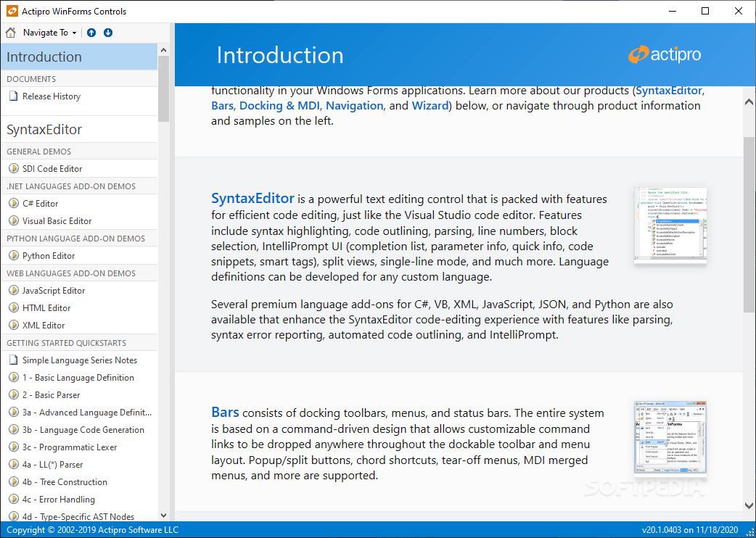This screenshot has width=756, height=538.
Task: Open the 4d - Type-Specific AST Nodes quickstart
Action: [x=78, y=517]
